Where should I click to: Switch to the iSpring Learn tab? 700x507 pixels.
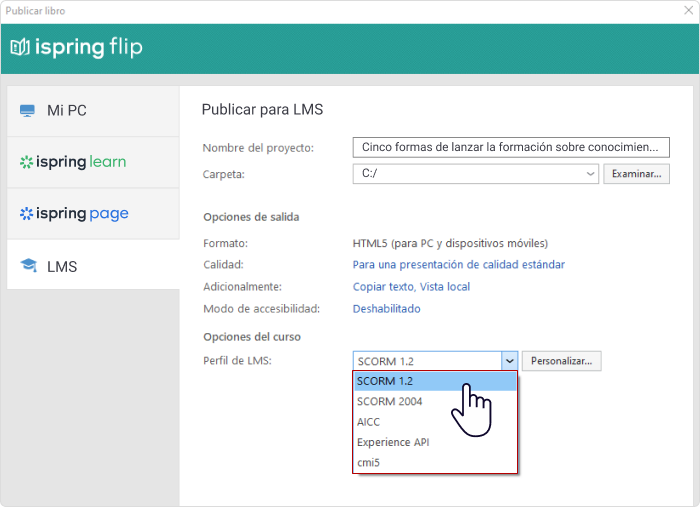[93, 162]
